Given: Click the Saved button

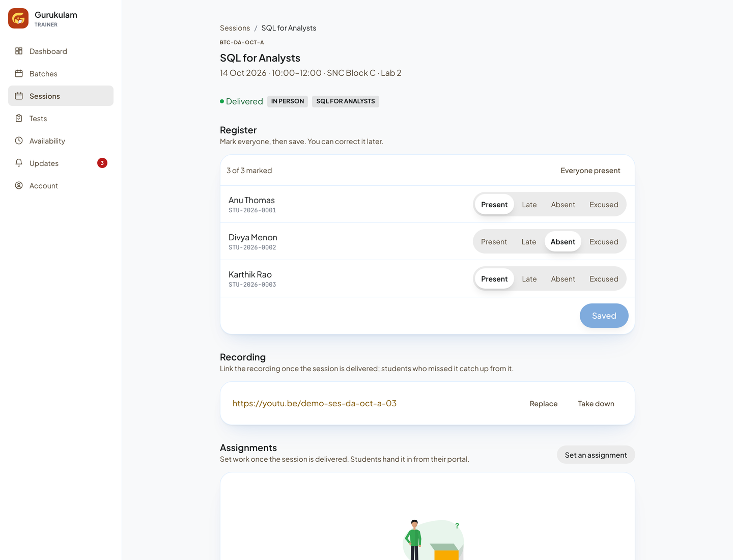Looking at the screenshot, I should point(604,316).
